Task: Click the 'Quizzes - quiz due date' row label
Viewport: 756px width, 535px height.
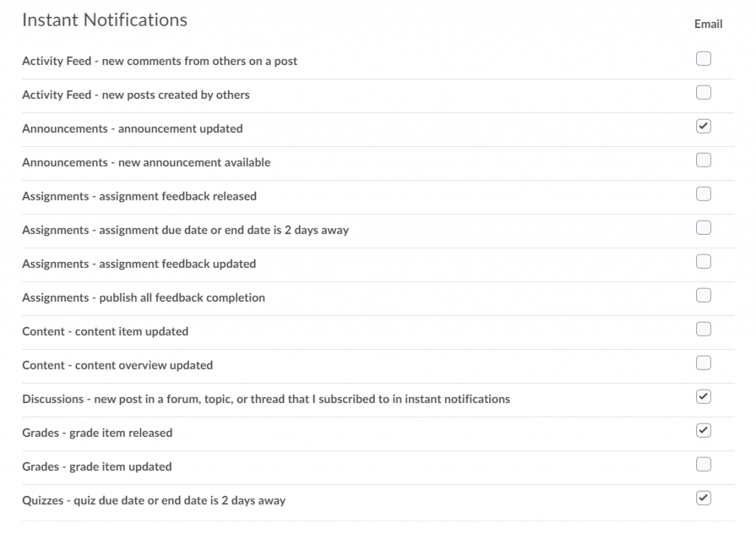Action: click(153, 500)
